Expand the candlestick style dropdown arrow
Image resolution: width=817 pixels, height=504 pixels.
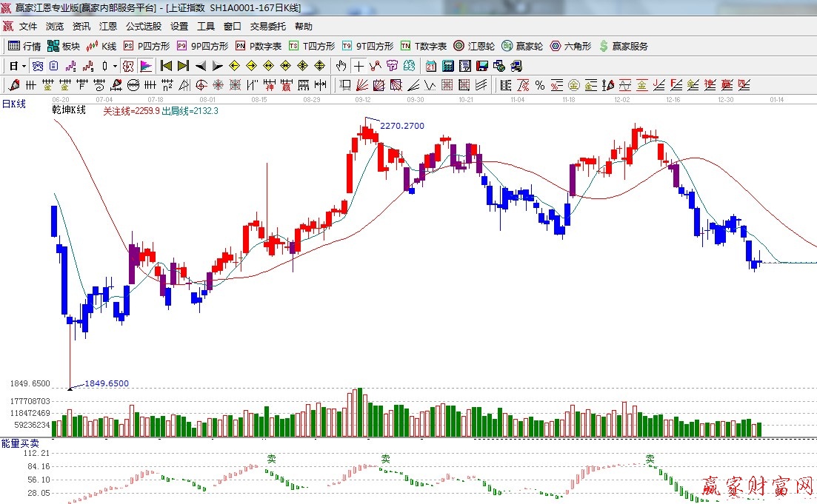tap(116, 66)
